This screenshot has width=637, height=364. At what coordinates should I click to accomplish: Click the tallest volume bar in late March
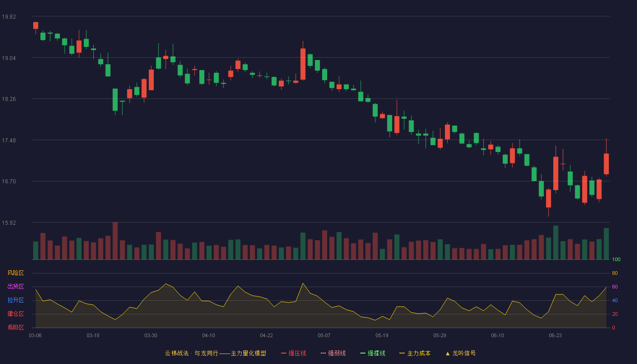click(x=115, y=241)
